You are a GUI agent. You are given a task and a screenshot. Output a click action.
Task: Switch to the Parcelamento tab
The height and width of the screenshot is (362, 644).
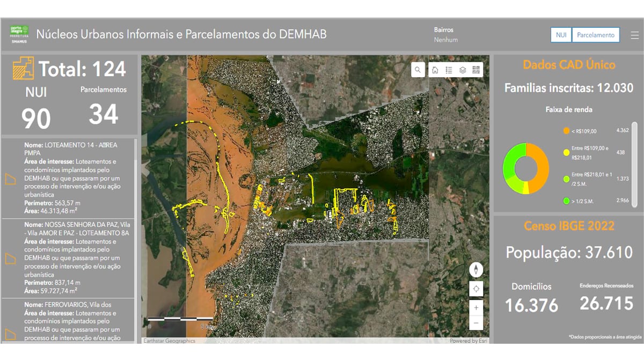pos(596,34)
